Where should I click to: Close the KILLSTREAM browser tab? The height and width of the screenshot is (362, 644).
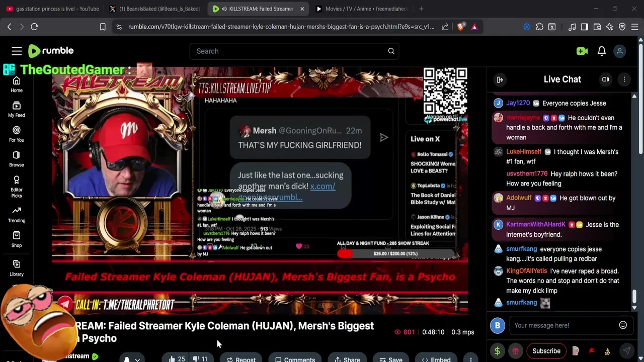pos(302,9)
